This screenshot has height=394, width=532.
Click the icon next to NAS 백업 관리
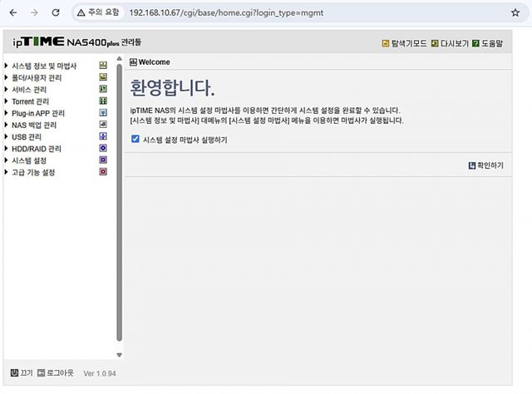coord(103,125)
